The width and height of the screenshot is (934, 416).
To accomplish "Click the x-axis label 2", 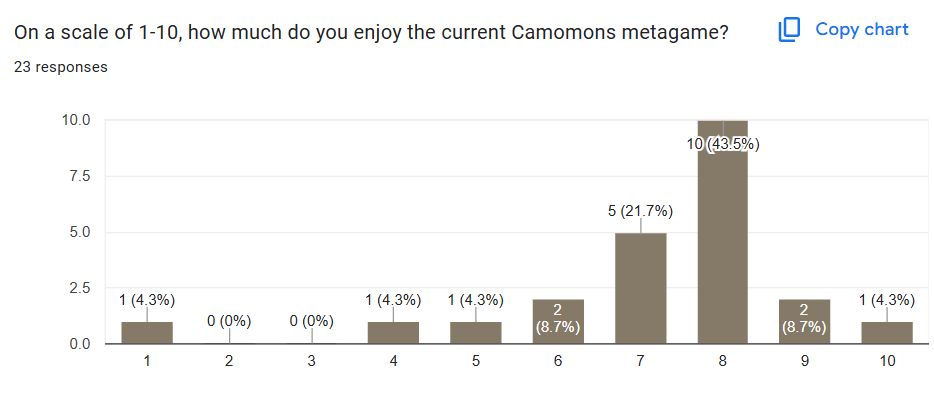I will 229,363.
